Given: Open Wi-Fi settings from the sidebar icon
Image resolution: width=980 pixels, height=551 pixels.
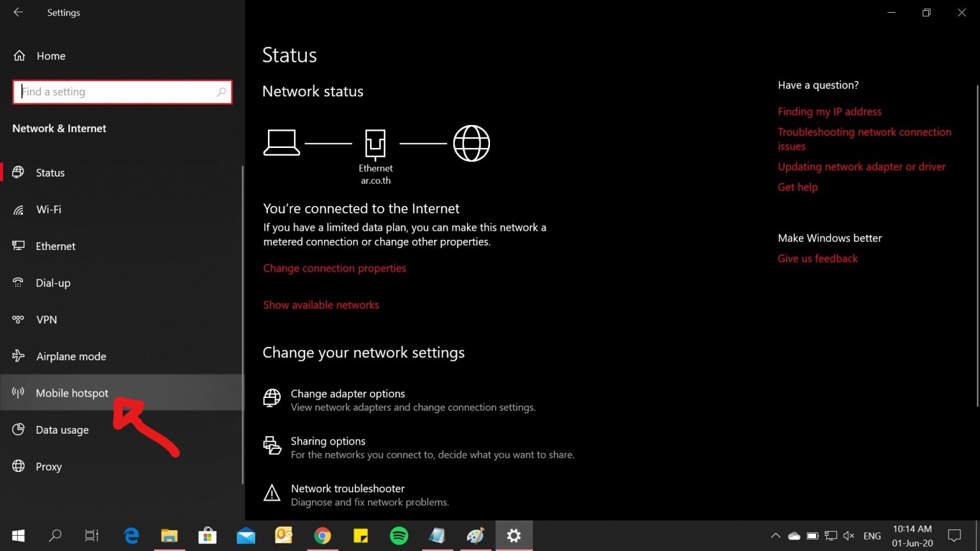Looking at the screenshot, I should [19, 209].
